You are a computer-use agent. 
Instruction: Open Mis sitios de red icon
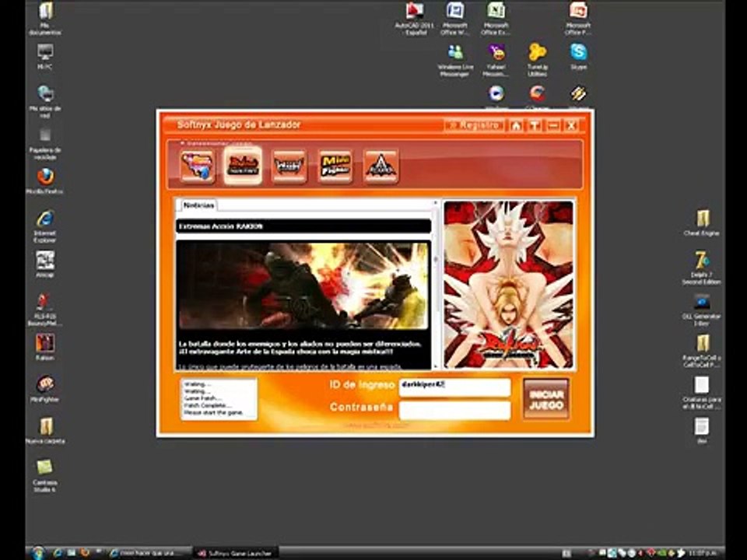(x=45, y=101)
